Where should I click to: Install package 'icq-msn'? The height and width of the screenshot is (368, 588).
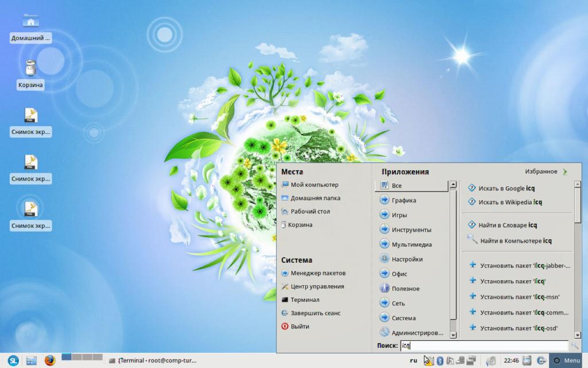514,297
